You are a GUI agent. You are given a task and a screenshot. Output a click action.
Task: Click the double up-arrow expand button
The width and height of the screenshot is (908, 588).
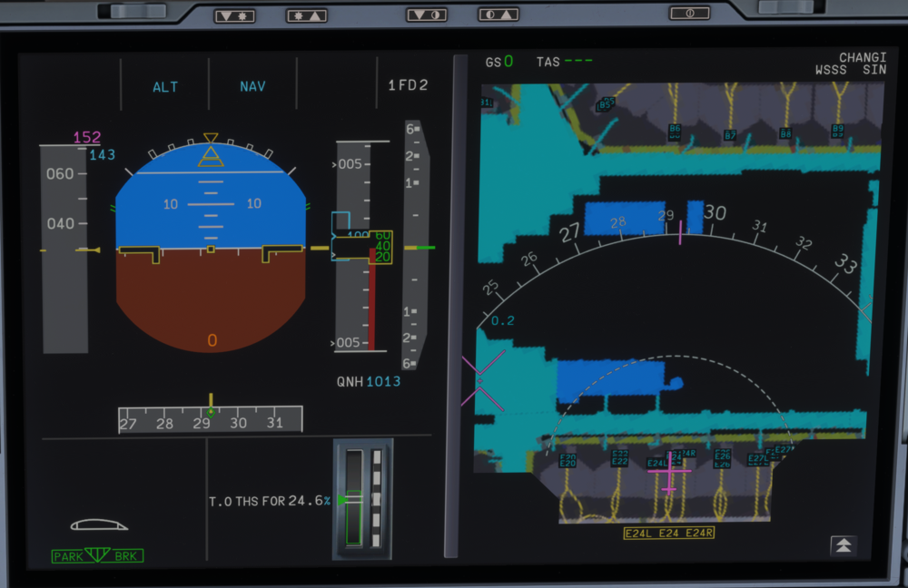coord(844,544)
